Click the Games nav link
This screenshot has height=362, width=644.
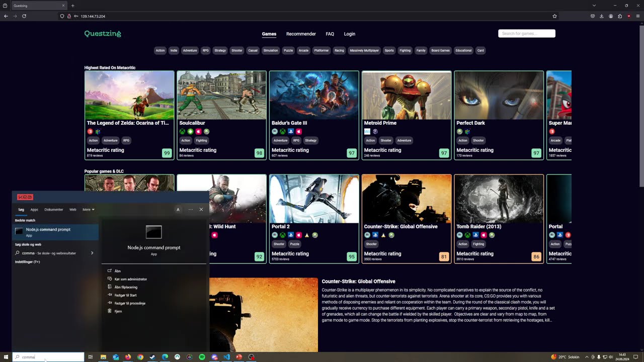269,34
